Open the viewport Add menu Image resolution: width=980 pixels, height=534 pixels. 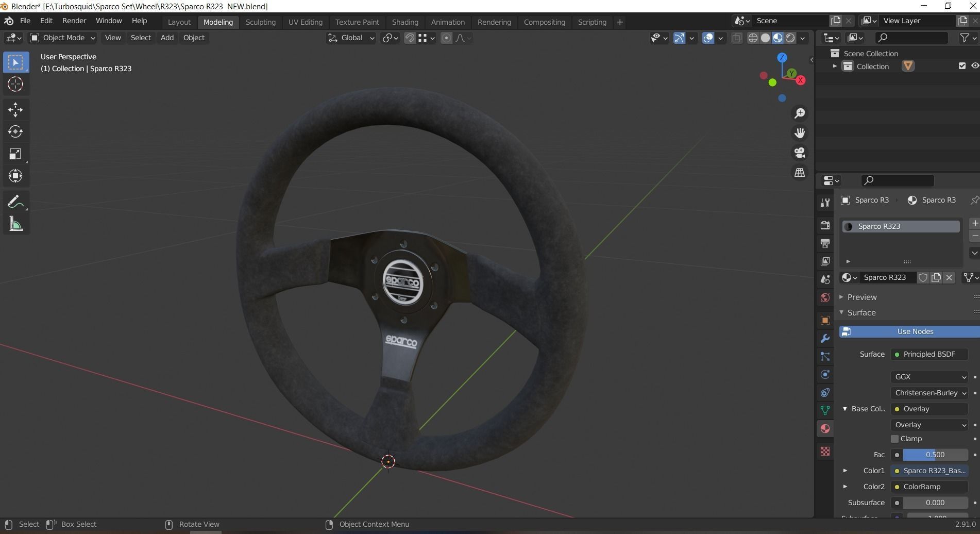click(167, 38)
